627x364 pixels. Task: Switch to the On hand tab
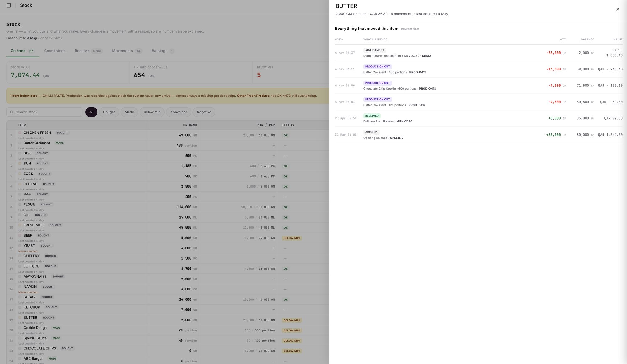coord(23,51)
